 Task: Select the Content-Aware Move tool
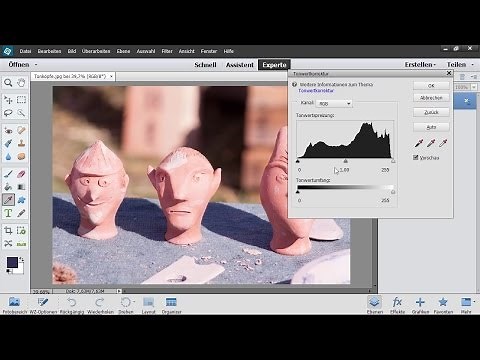click(8, 244)
